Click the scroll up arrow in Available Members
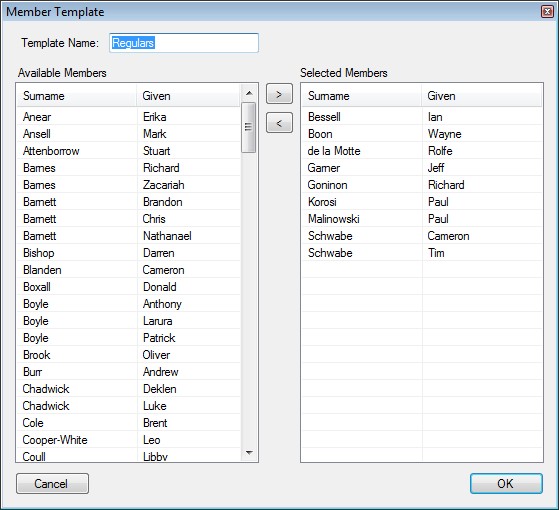Image resolution: width=559 pixels, height=510 pixels. pyautogui.click(x=249, y=93)
